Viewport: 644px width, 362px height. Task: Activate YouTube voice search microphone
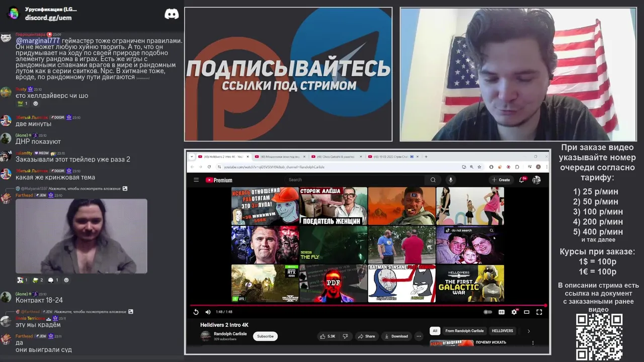451,179
